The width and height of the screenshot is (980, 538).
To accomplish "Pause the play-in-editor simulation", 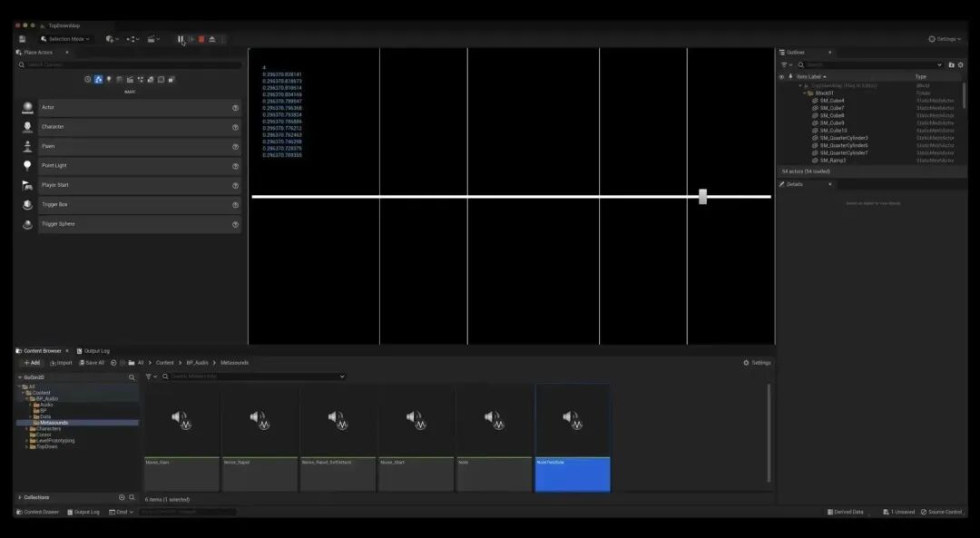I will point(181,39).
